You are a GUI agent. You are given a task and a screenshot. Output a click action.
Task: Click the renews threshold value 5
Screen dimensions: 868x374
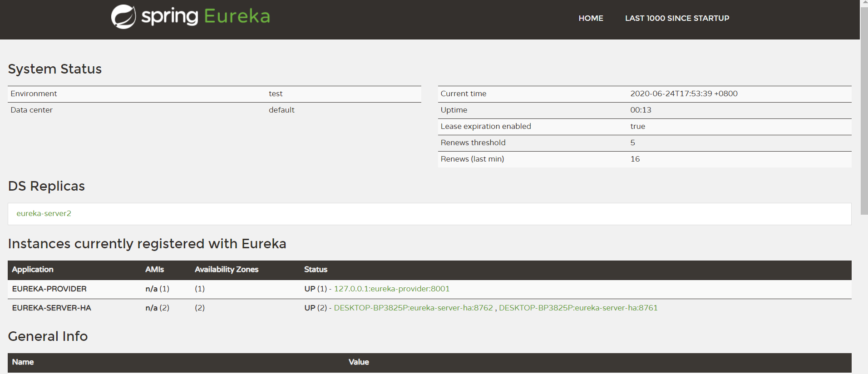click(633, 143)
